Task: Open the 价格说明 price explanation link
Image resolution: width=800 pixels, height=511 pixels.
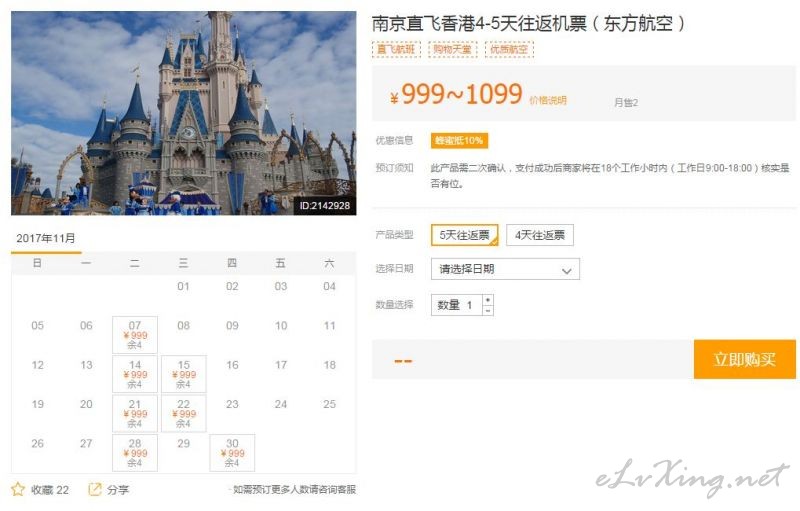Action: [548, 100]
